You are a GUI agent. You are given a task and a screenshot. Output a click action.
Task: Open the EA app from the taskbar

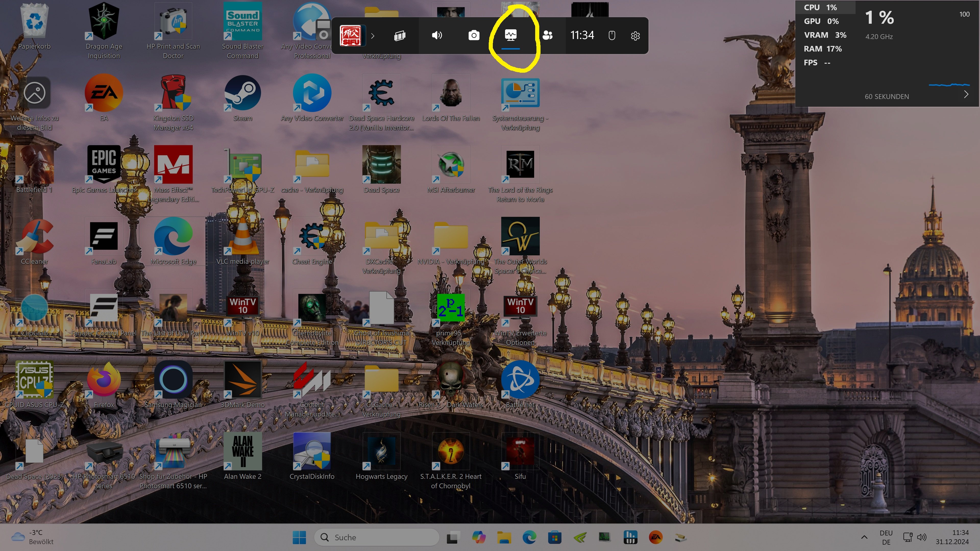(x=655, y=537)
